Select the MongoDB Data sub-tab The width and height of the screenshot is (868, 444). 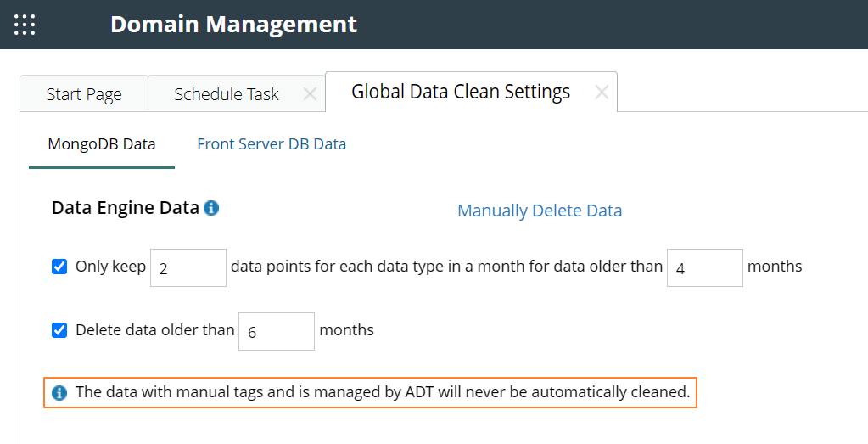(102, 143)
